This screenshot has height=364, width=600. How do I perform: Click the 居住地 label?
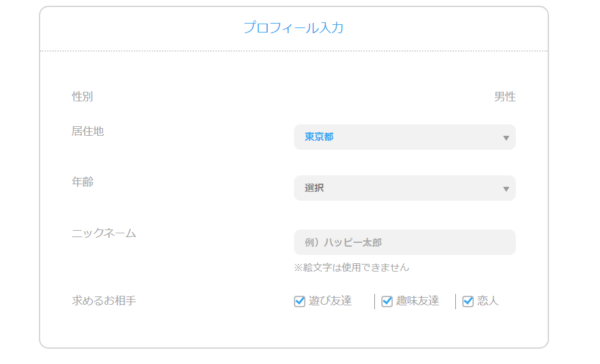click(88, 131)
